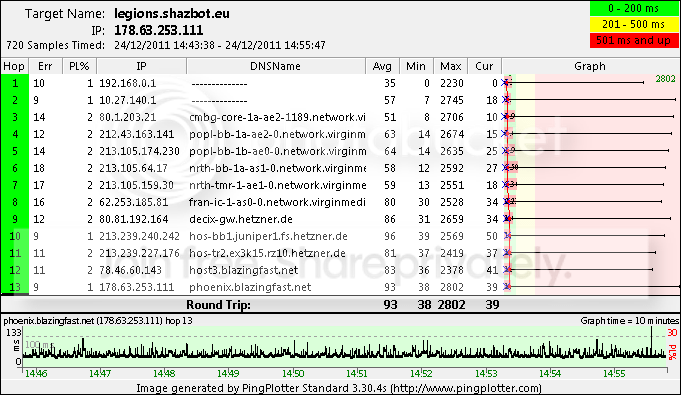Click IP address 213.105.174.230

139,151
